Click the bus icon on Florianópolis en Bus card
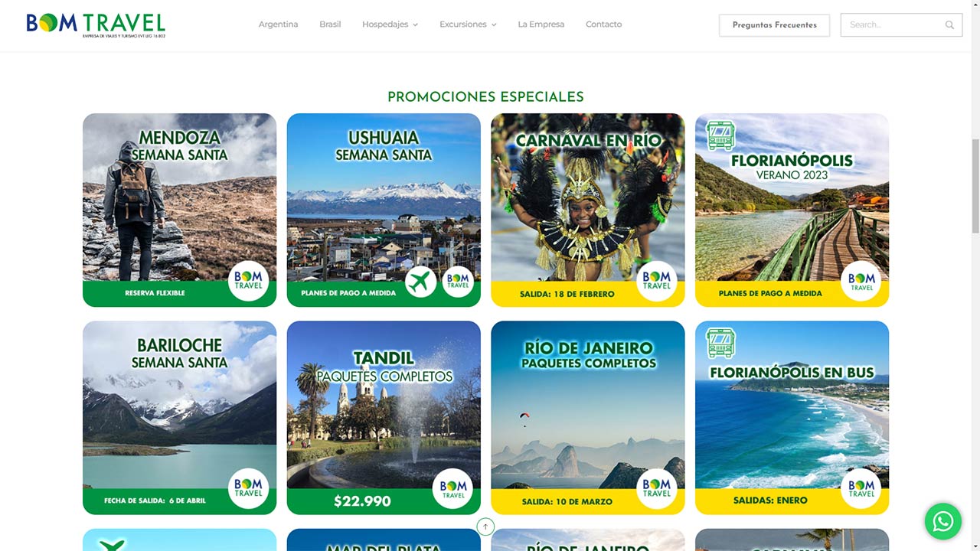Screen dimensions: 980x551 click(720, 343)
